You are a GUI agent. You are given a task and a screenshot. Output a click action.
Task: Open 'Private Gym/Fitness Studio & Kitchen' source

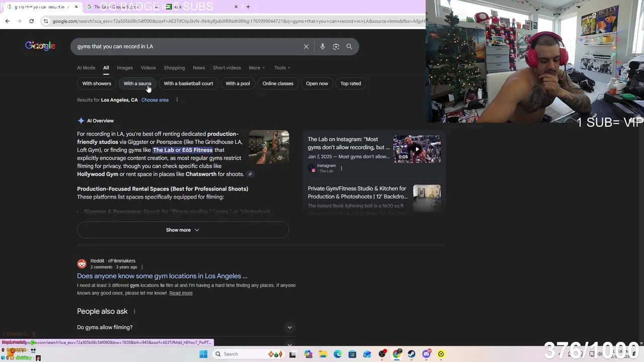click(358, 193)
